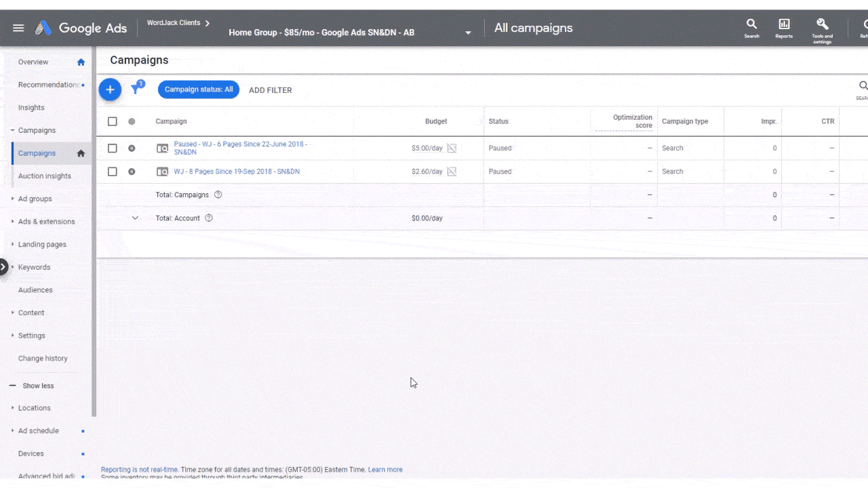Image resolution: width=868 pixels, height=488 pixels.
Task: Click the status dot of WJ - 8 Pages campaign
Action: pyautogui.click(x=132, y=171)
